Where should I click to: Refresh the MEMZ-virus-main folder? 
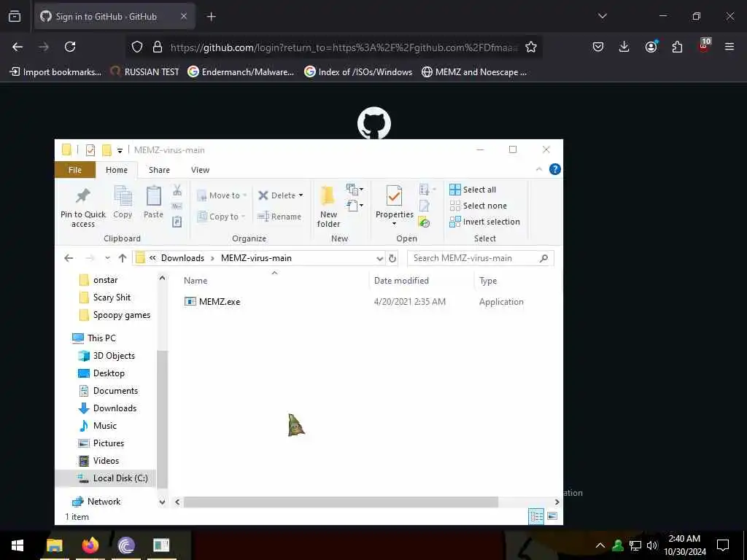click(x=392, y=258)
